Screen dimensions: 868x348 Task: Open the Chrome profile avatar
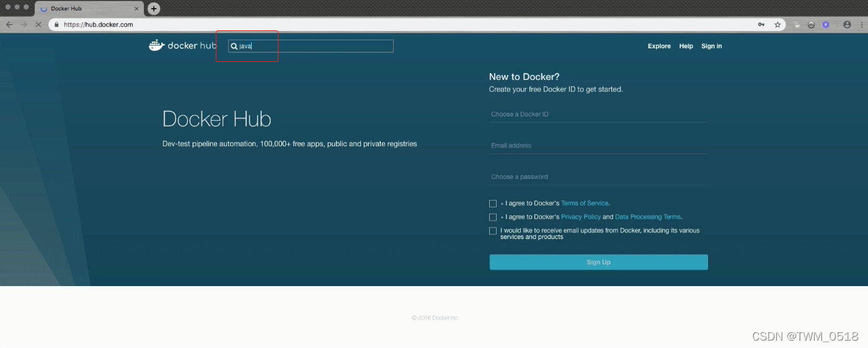tap(847, 25)
